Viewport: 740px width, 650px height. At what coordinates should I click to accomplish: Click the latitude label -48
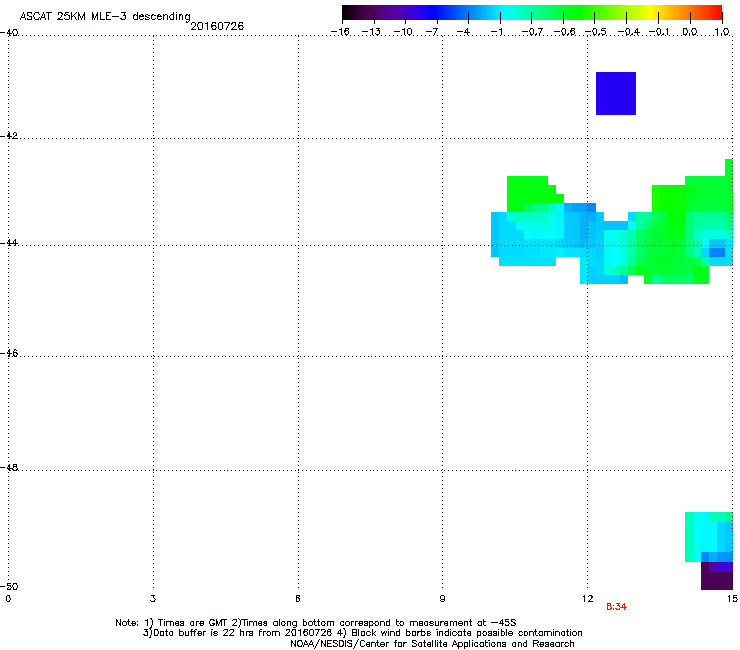[9, 468]
